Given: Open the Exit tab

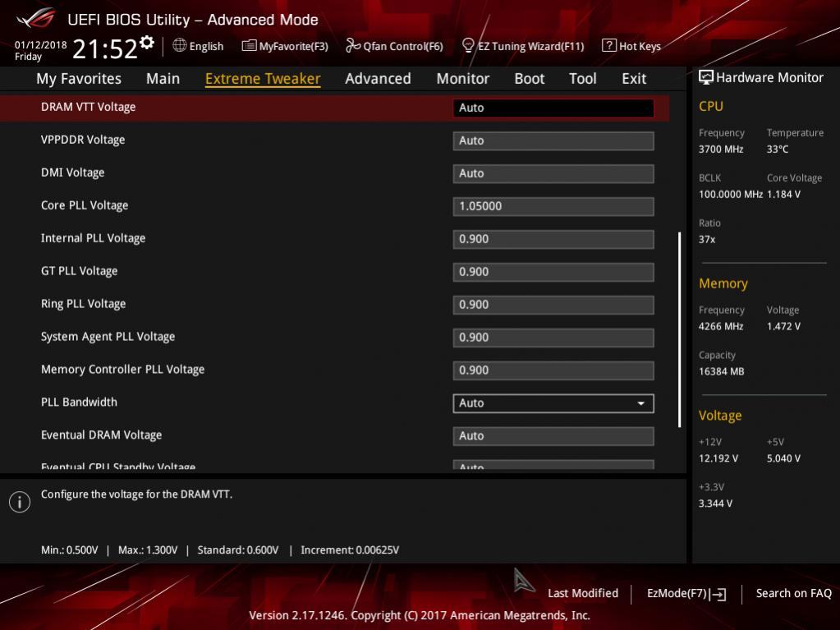Looking at the screenshot, I should tap(634, 79).
